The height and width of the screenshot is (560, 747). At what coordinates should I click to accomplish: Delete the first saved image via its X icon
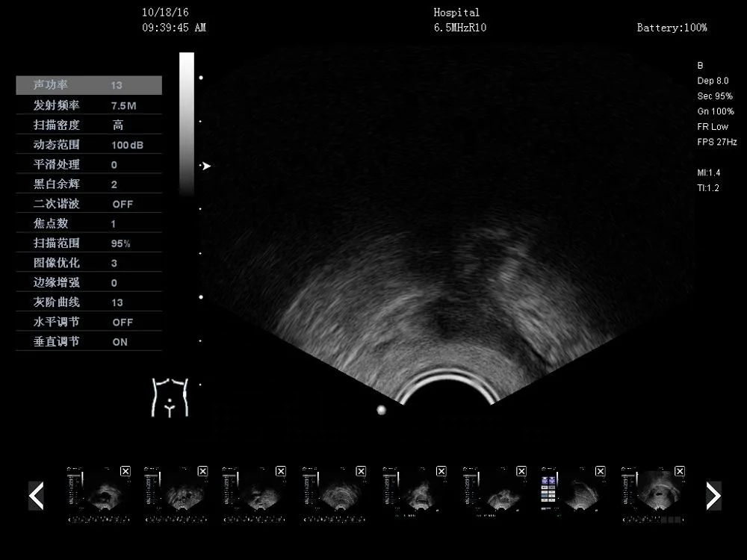(127, 471)
